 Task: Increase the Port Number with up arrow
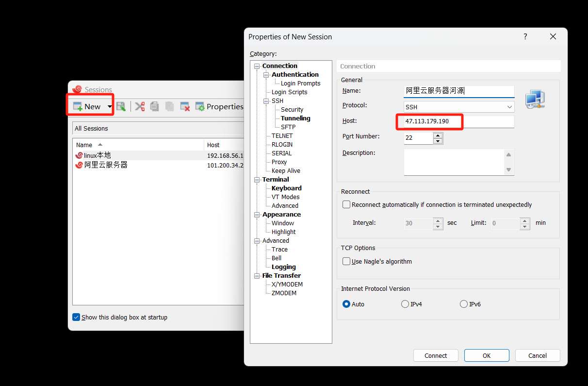pyautogui.click(x=438, y=135)
